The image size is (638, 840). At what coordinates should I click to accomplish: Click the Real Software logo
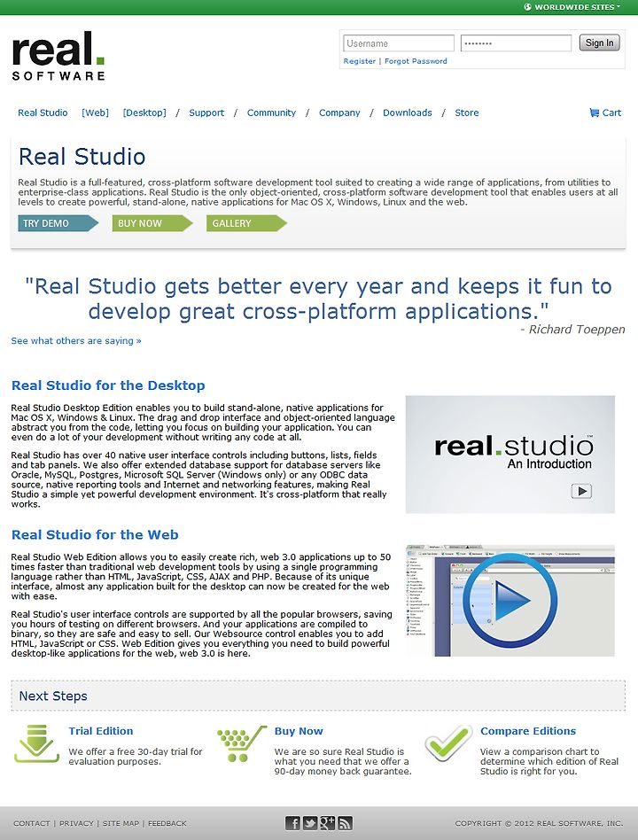(58, 56)
